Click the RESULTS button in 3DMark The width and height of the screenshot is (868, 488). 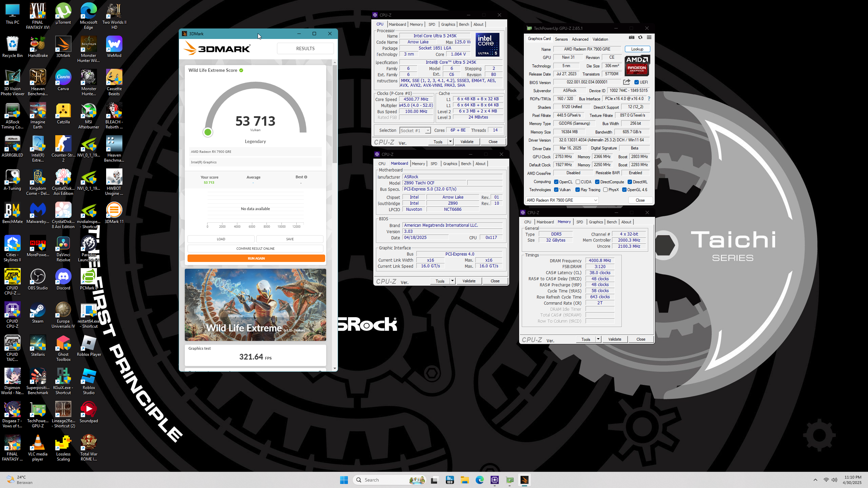point(305,48)
